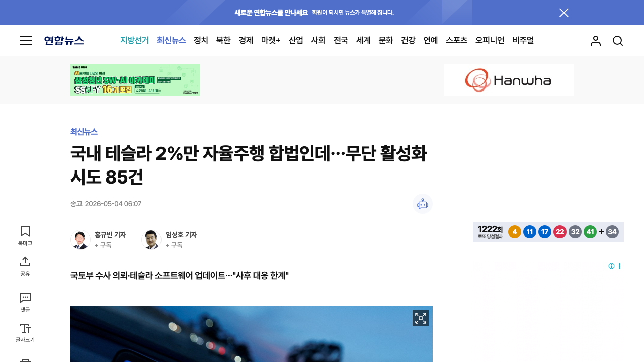Open the user account icon
Image resolution: width=644 pixels, height=362 pixels.
[x=596, y=41]
